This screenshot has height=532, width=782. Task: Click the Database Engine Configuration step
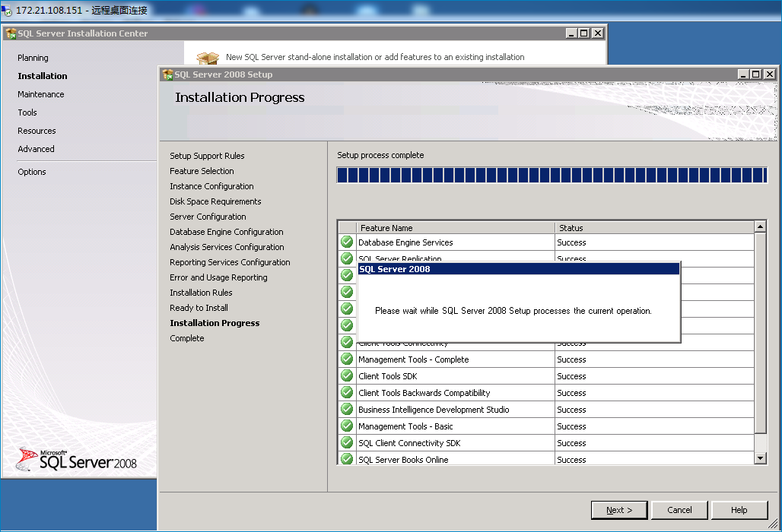click(x=227, y=232)
